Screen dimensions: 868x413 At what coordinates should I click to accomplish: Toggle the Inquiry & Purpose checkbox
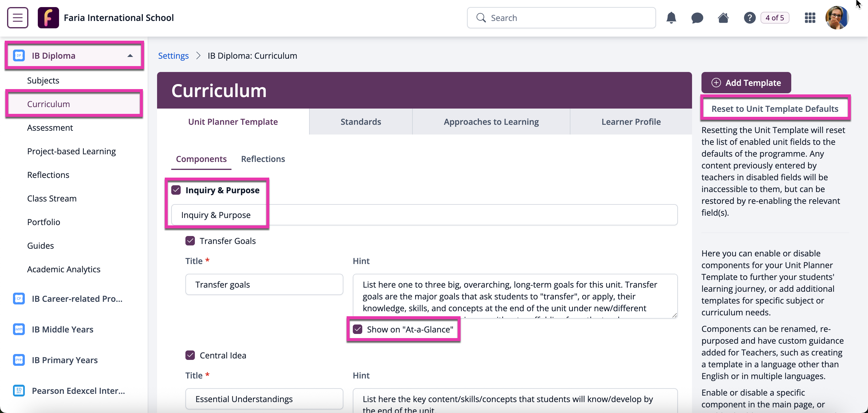176,190
